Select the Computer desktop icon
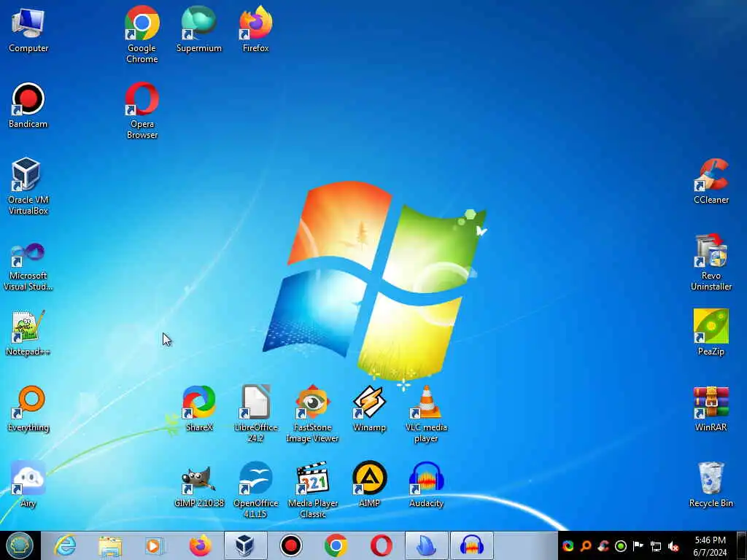This screenshot has height=560, width=747. click(x=28, y=29)
